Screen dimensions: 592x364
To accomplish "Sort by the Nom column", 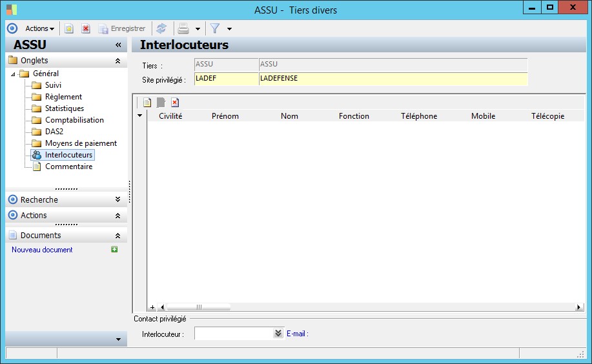I will pos(289,116).
